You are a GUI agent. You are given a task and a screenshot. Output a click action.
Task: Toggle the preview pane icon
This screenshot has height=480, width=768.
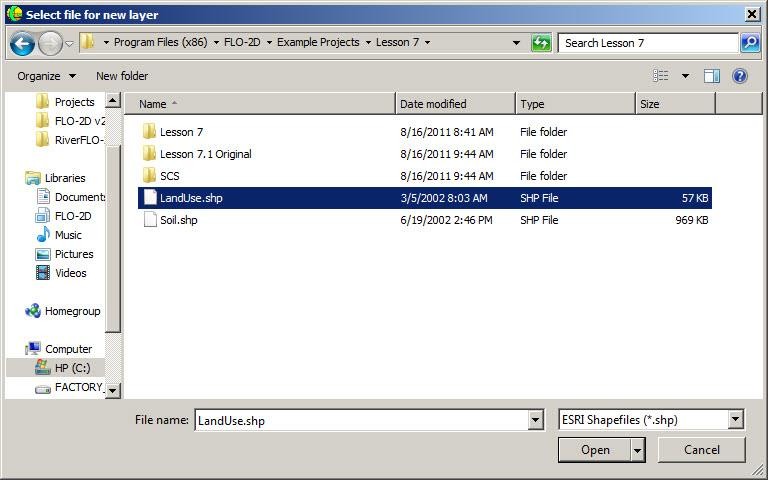(712, 76)
